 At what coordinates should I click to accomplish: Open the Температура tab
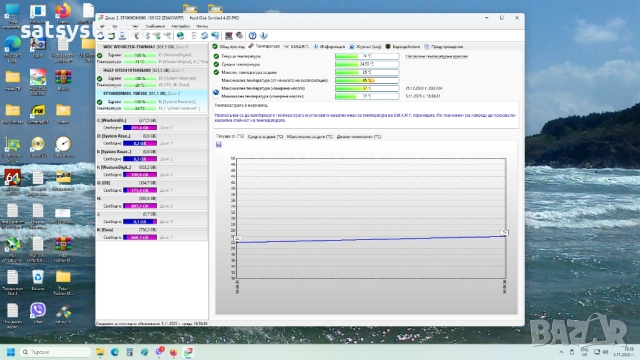[264, 46]
